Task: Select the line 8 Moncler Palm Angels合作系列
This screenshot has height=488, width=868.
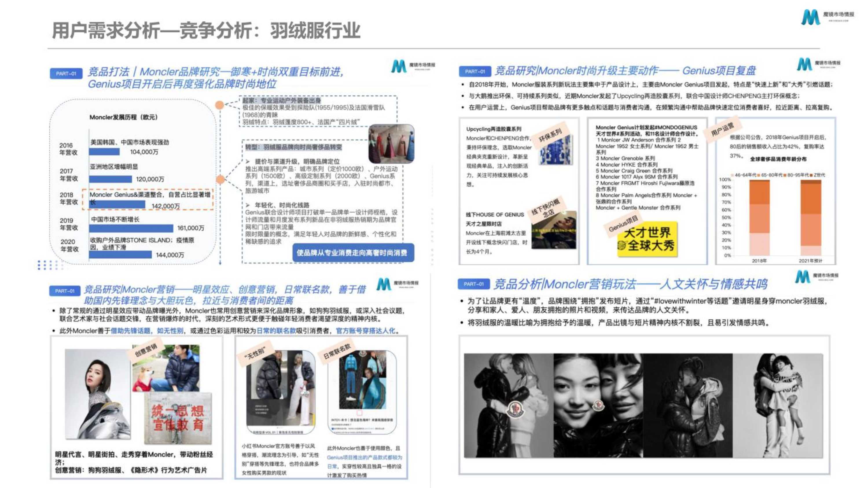Action: (x=633, y=195)
